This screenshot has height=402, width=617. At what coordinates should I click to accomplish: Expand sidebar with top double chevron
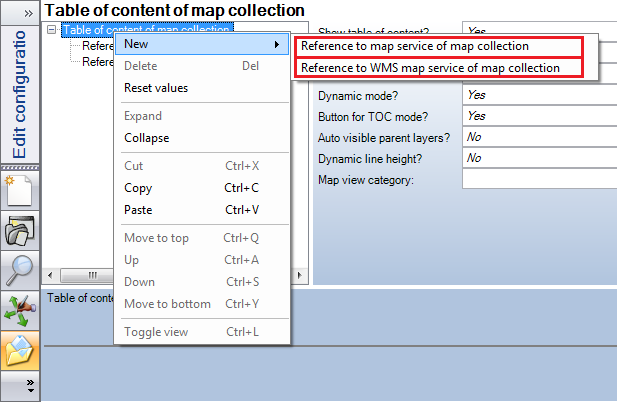click(x=28, y=13)
